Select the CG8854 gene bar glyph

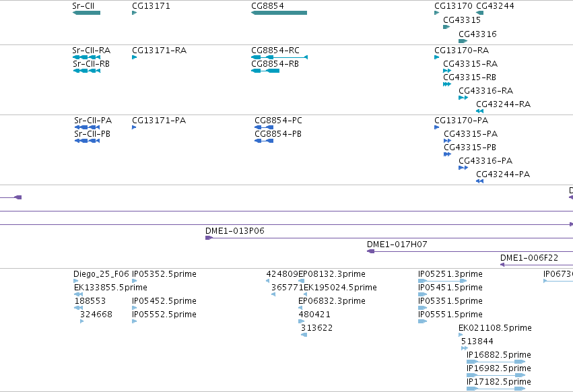[279, 13]
